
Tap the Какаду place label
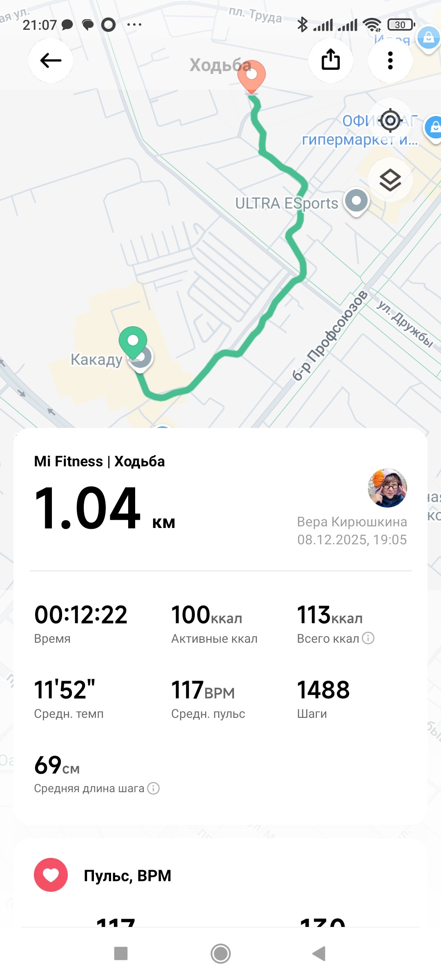(96, 360)
